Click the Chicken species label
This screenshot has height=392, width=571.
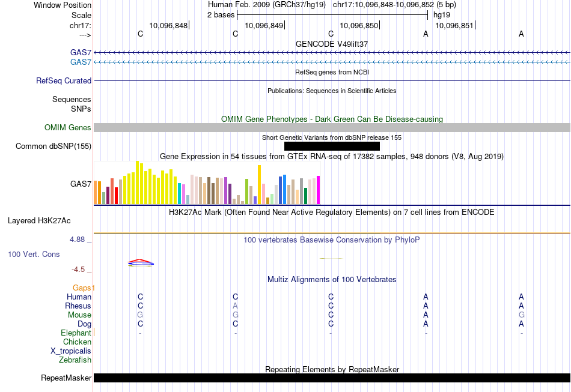coord(77,342)
